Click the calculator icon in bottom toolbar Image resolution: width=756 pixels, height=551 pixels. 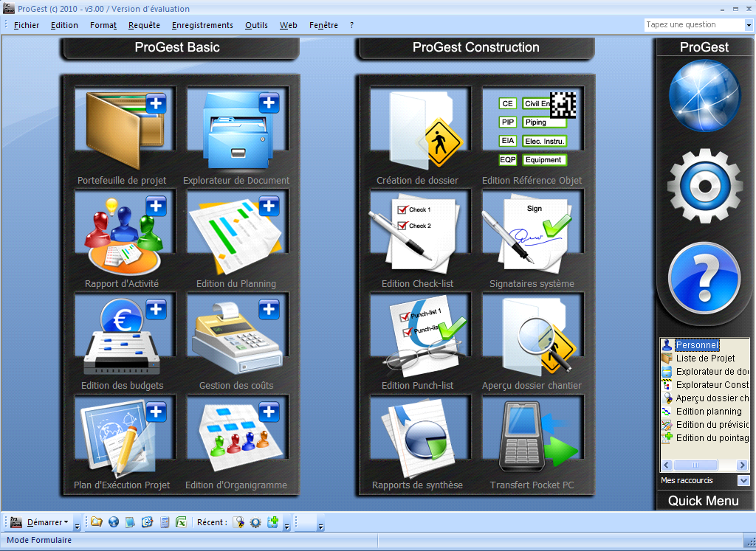point(165,522)
